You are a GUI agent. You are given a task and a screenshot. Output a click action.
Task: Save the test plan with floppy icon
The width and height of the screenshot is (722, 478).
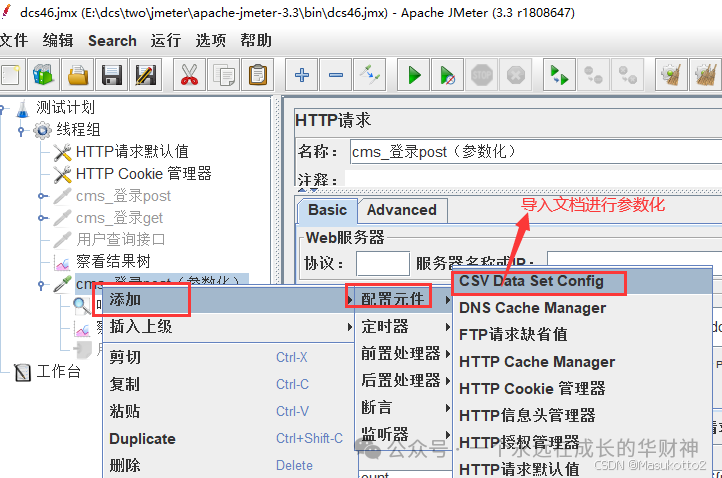(112, 75)
